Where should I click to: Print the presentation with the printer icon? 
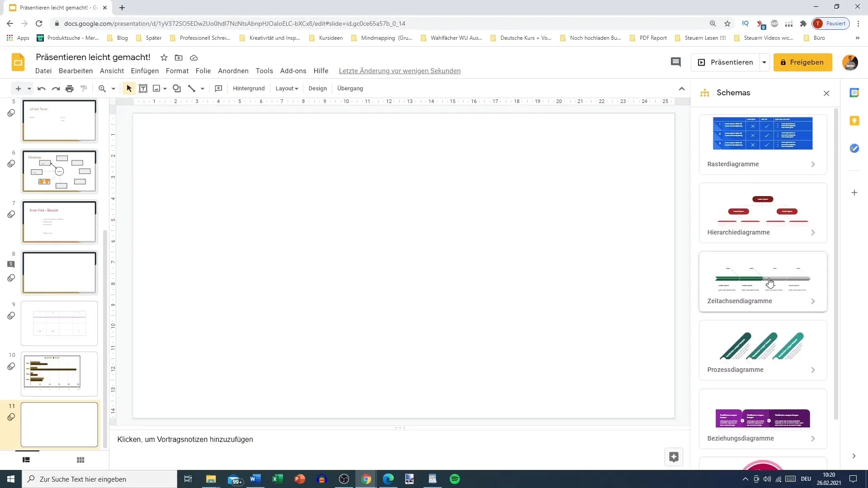tap(70, 89)
